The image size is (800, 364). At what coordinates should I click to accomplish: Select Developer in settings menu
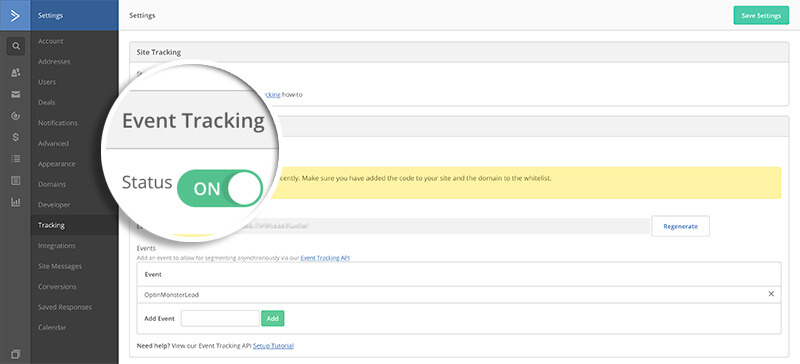54,205
